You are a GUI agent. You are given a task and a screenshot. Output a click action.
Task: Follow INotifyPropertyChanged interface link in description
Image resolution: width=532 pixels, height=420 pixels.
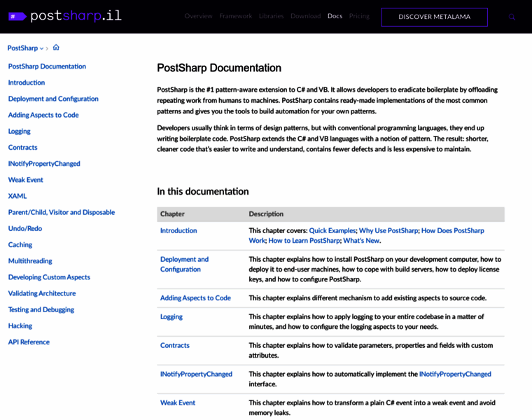coord(455,374)
